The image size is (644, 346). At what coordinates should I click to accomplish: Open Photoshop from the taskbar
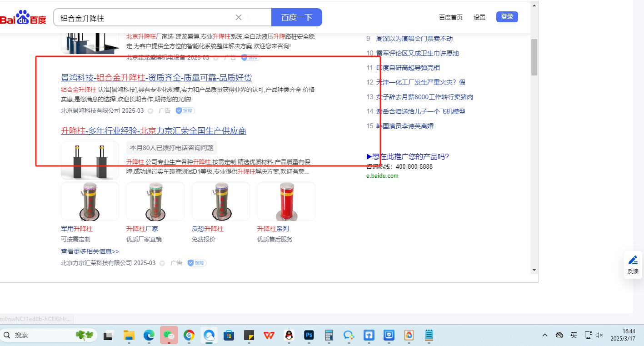pyautogui.click(x=309, y=336)
